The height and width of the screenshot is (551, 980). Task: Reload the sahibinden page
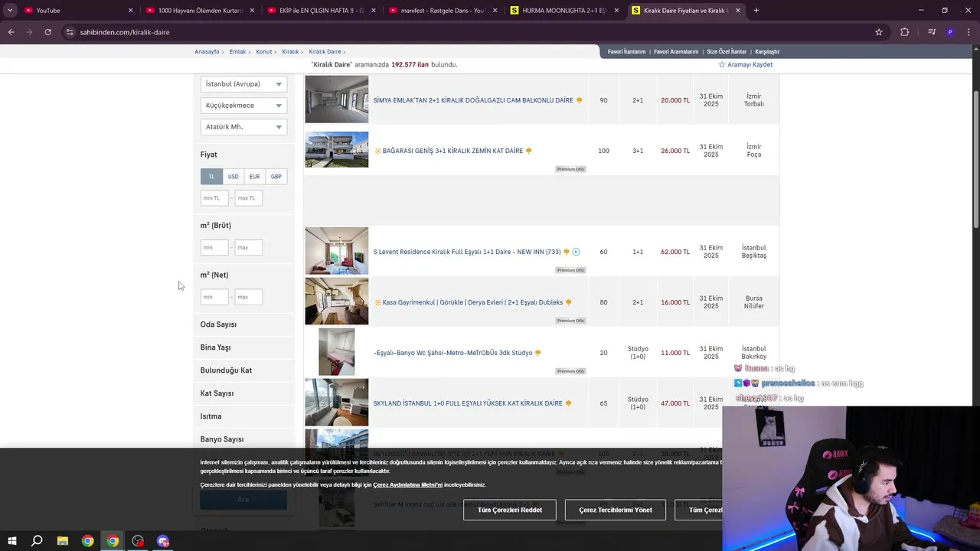[x=47, y=32]
